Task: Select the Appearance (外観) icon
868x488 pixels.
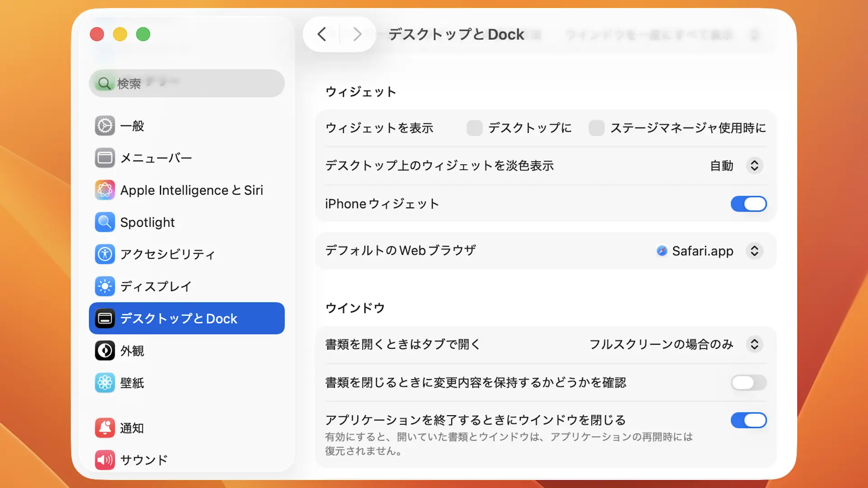Action: coord(105,351)
